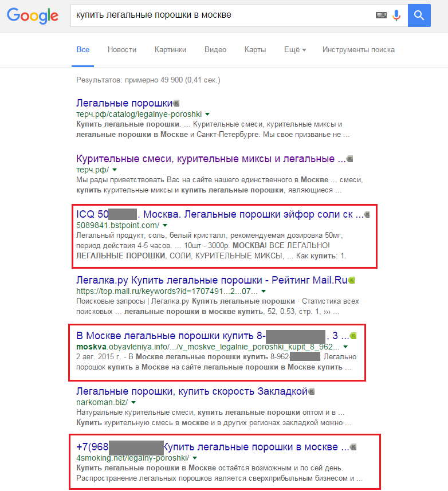The width and height of the screenshot is (448, 491).
Task: Open the ICQ Москва result title link
Action: 220,214
